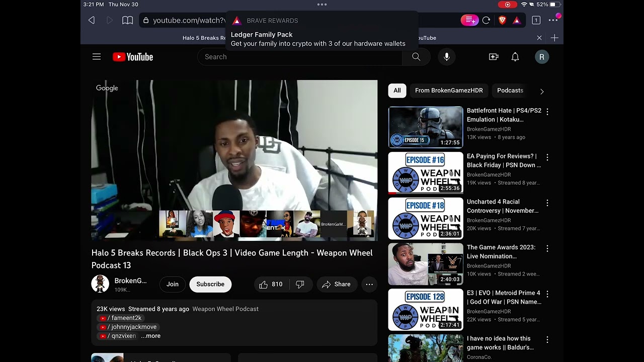This screenshot has height=362, width=644.
Task: Tap the red screen recording indicator
Action: [x=507, y=5]
